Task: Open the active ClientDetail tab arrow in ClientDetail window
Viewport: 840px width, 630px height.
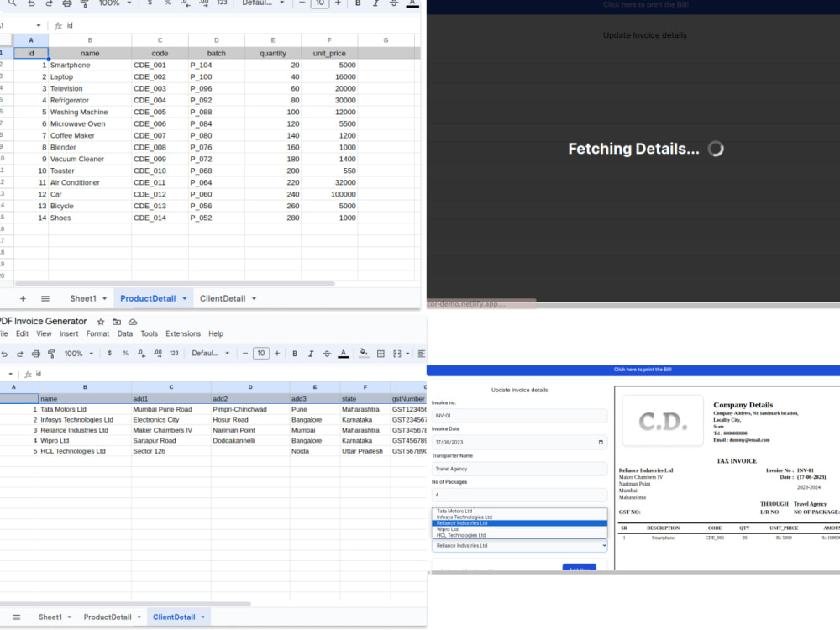Action: tap(203, 617)
